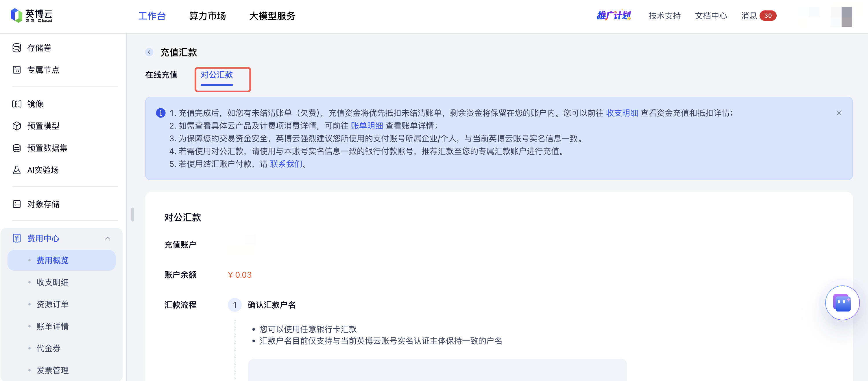Open 存储卷 in the sidebar

coord(39,48)
